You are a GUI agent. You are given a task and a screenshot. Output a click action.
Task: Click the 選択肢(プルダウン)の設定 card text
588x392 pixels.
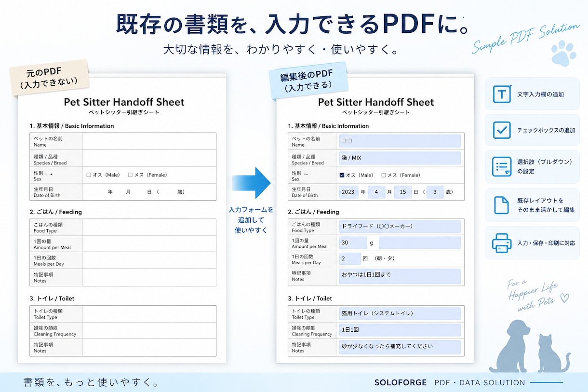pos(545,167)
